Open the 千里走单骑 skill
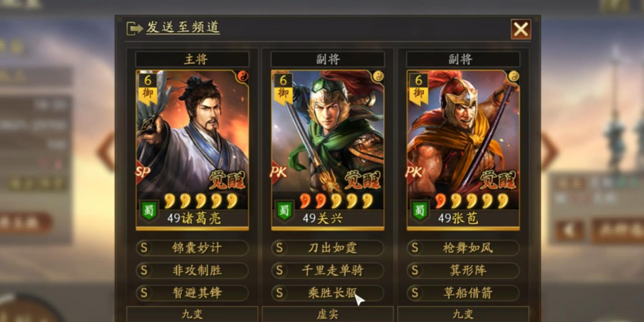Image resolution: width=644 pixels, height=322 pixels. click(x=328, y=271)
